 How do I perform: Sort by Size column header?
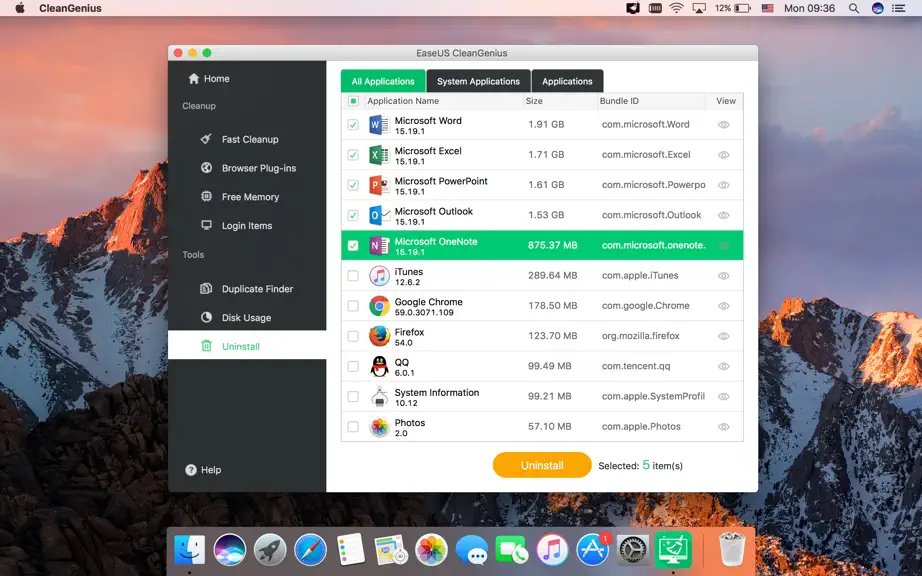tap(534, 101)
